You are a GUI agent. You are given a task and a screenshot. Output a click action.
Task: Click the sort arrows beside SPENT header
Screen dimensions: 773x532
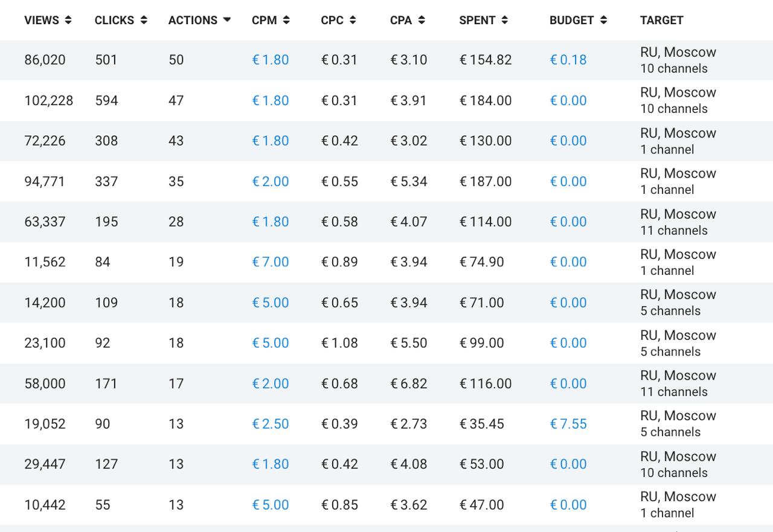click(x=505, y=20)
